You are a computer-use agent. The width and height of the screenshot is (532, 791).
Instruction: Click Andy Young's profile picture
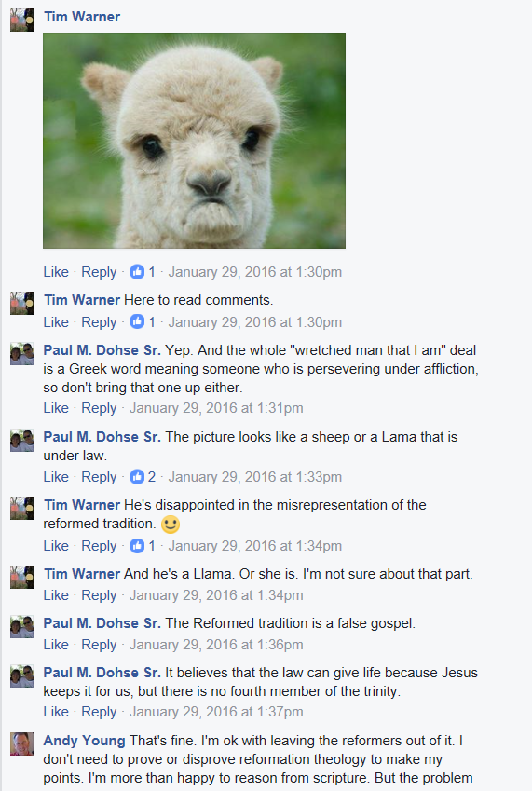coord(21,744)
